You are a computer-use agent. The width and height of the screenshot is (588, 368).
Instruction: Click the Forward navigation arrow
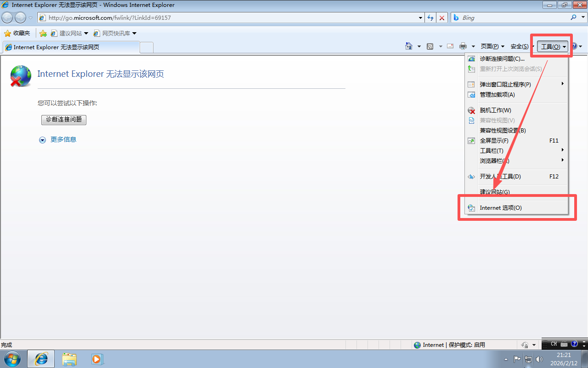[x=21, y=17]
